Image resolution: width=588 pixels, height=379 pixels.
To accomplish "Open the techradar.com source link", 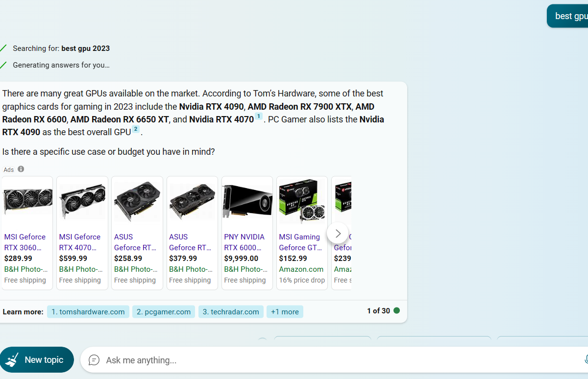I will 231,312.
